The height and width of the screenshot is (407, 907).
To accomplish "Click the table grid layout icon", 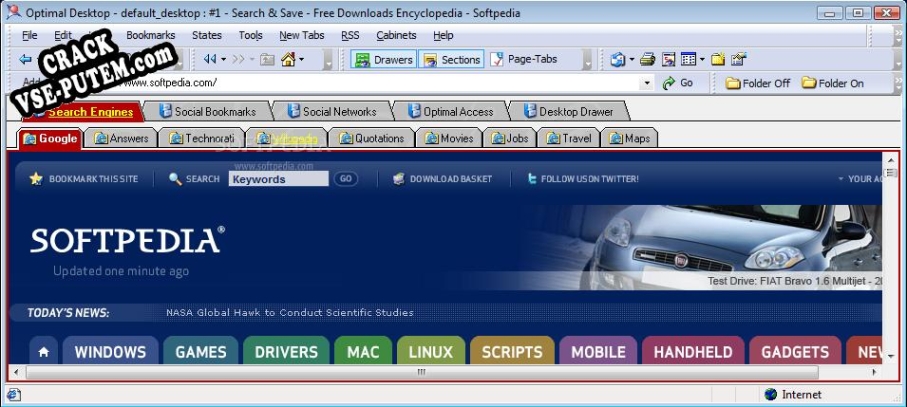I will pos(688,59).
